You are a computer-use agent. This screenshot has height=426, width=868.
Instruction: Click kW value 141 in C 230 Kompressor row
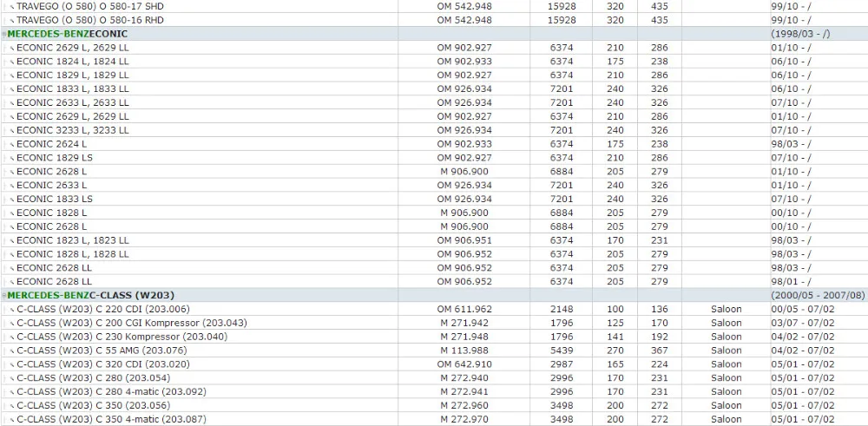[x=615, y=337]
